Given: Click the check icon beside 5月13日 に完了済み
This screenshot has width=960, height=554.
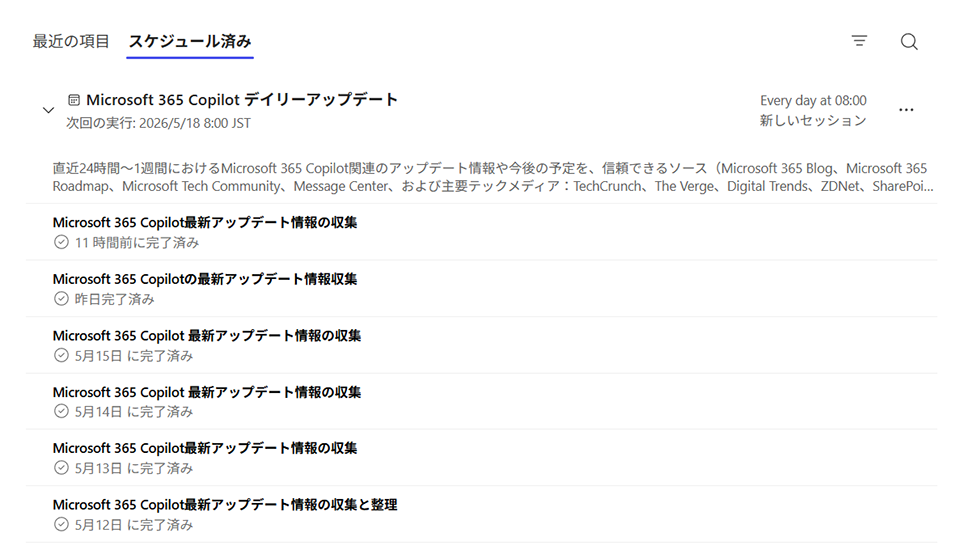Looking at the screenshot, I should (61, 468).
